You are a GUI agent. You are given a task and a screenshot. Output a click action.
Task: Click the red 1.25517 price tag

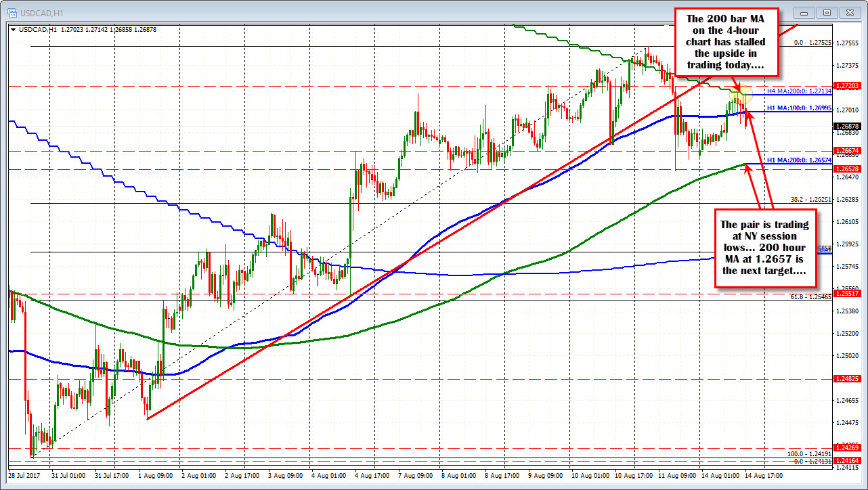click(x=848, y=293)
